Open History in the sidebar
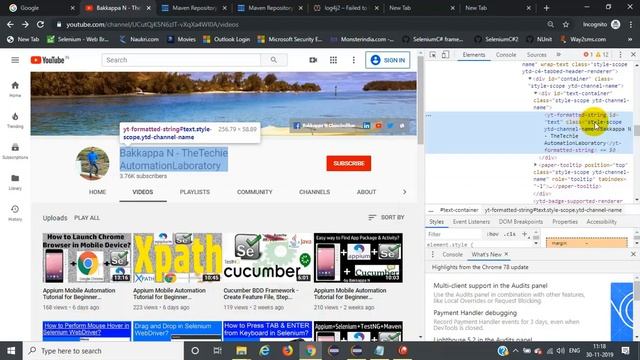Screen dimensions: 640x360 point(15,213)
